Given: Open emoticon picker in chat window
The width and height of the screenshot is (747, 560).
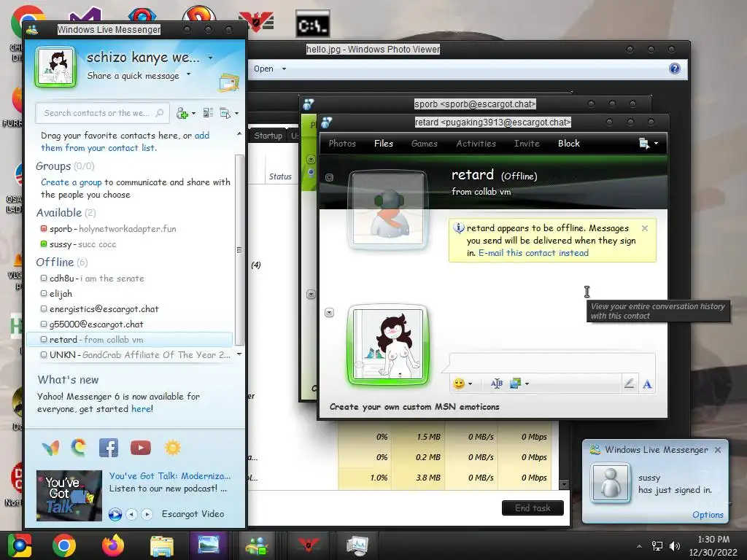Looking at the screenshot, I should coord(459,384).
